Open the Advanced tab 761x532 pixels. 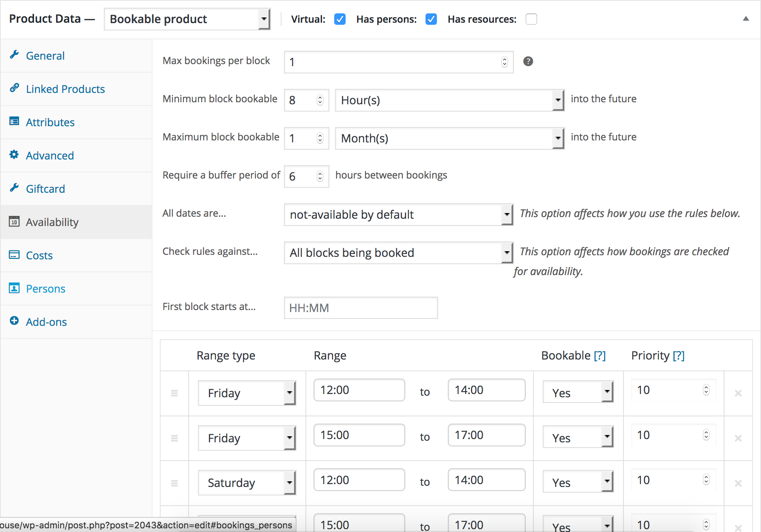click(76, 155)
